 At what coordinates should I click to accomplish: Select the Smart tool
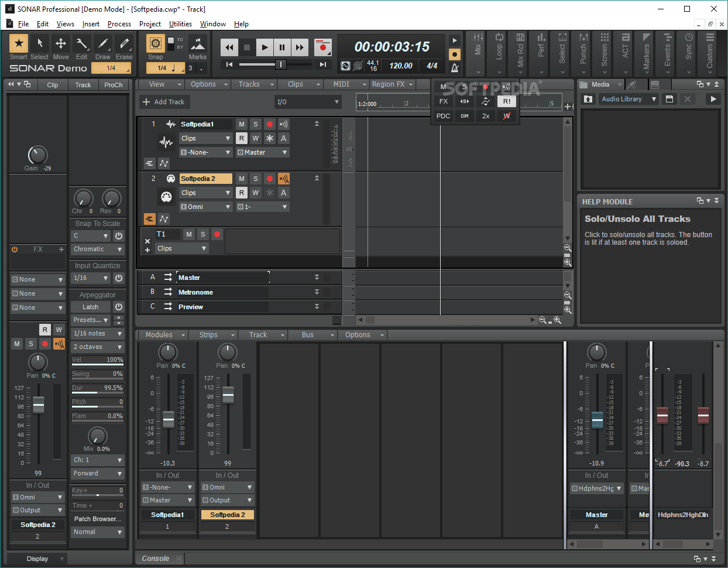[19, 43]
